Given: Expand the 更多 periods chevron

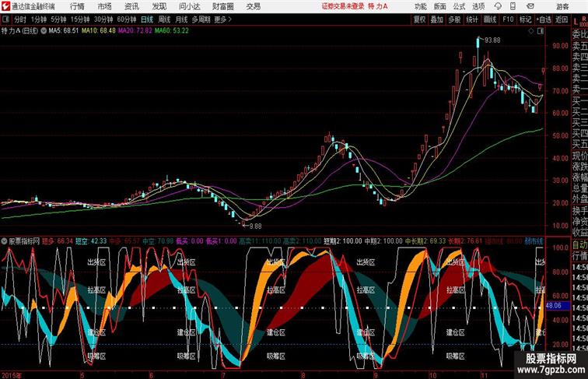Looking at the screenshot, I should pos(229,19).
